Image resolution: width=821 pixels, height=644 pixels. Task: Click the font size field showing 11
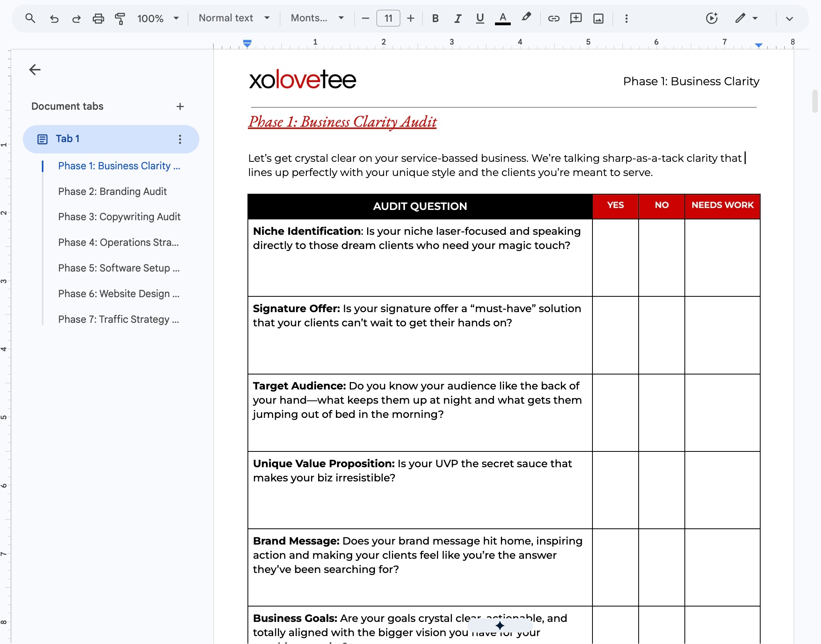pos(388,18)
